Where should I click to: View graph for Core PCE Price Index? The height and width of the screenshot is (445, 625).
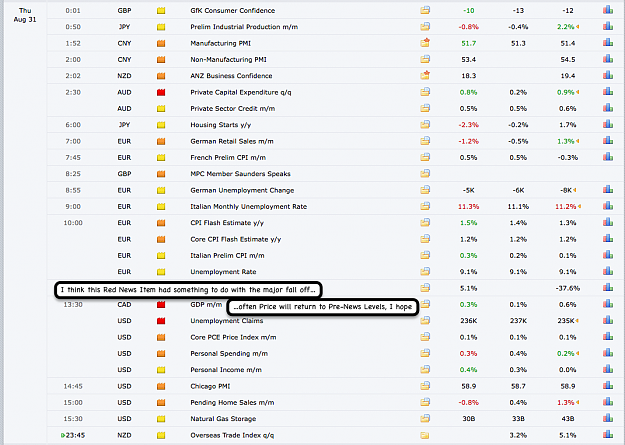tap(608, 337)
